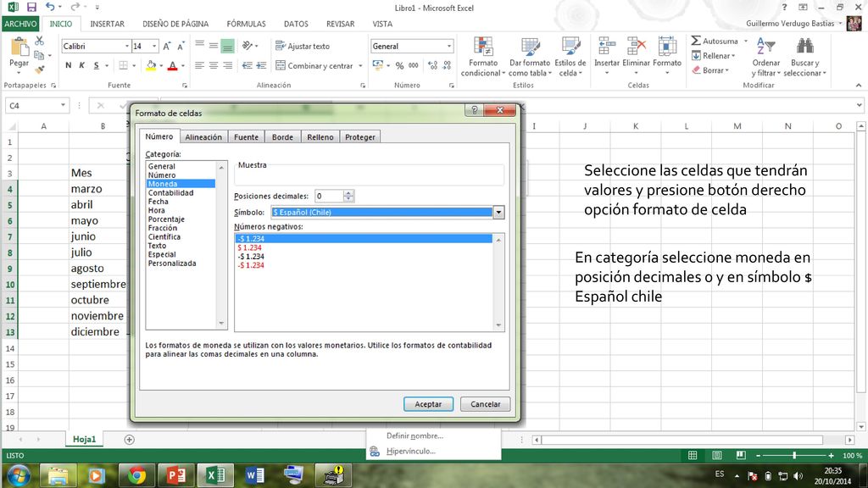Open the font size dropdown
The height and width of the screenshot is (488, 868).
pos(154,47)
